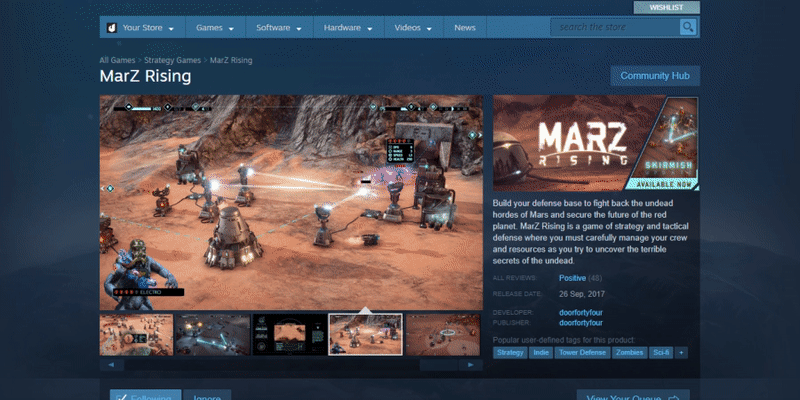Select the third interface-screen thumbnail
Viewport: 800px width, 400px height.
click(289, 335)
